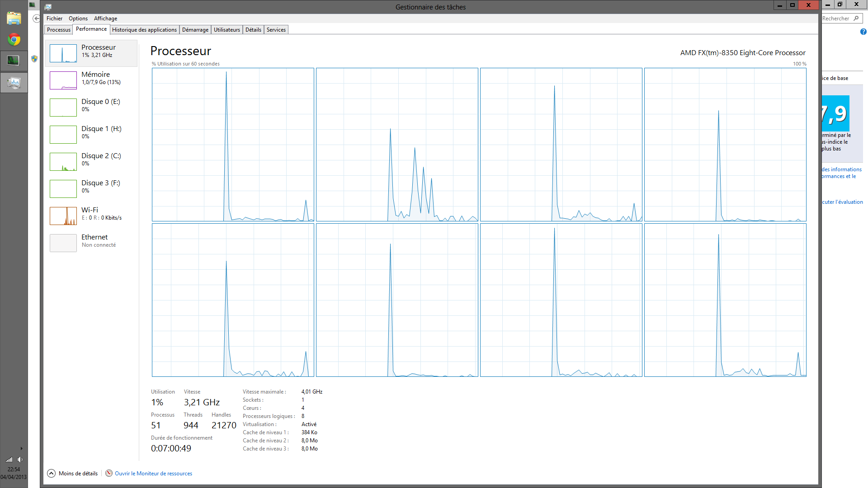Click the Rechercher search field

(837, 19)
